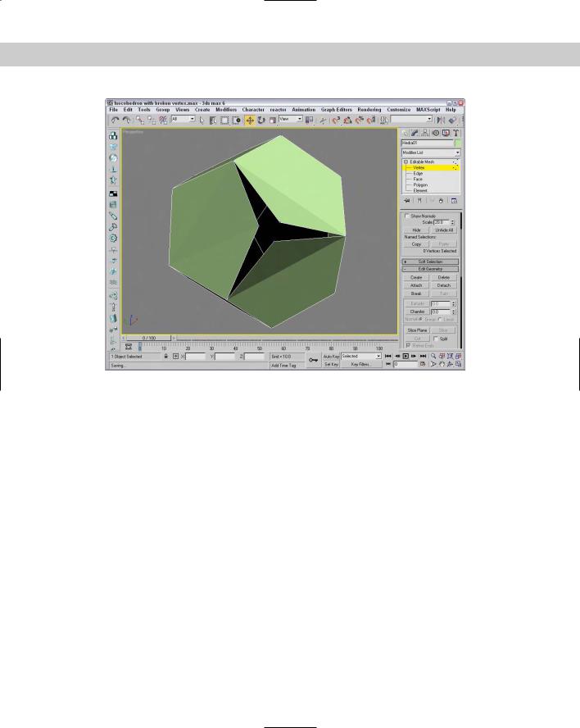Click the Pan hand viewport icon
This screenshot has width=580, height=728.
[x=442, y=365]
